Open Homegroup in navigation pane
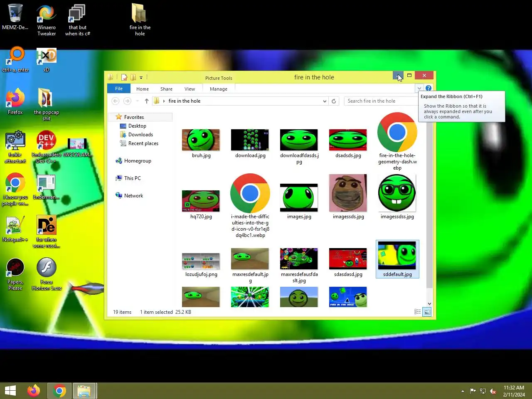Viewport: 532px width, 399px height. point(138,161)
